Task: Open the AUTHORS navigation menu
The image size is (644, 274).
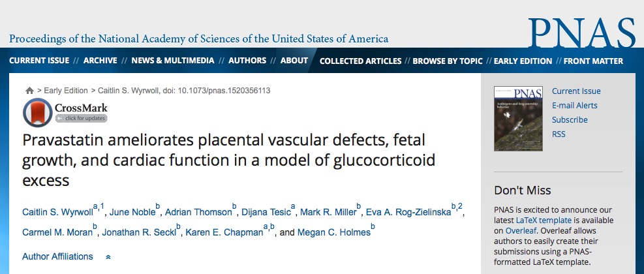Action: click(x=247, y=61)
